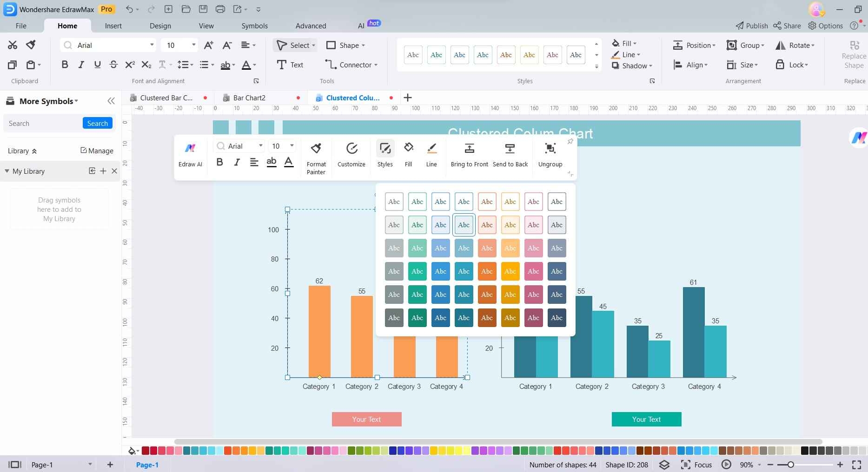Toggle italic in the floating toolbar
Viewport: 868px width, 472px height.
pos(236,162)
